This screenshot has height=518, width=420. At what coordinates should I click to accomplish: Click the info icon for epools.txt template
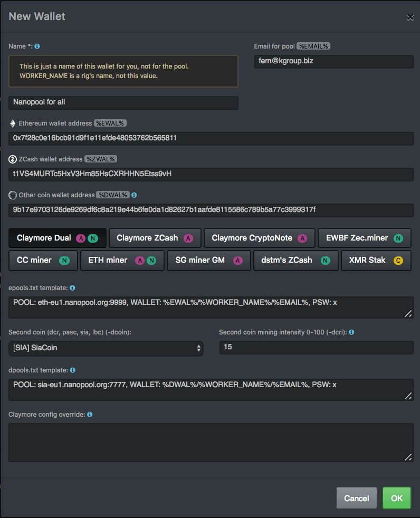tap(72, 288)
